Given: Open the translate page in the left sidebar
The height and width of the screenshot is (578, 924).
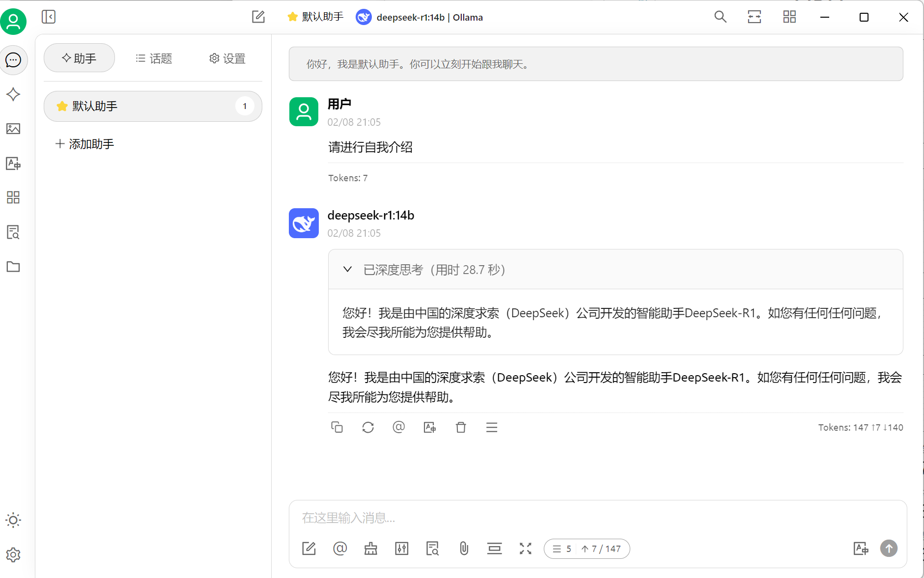Looking at the screenshot, I should tap(13, 163).
